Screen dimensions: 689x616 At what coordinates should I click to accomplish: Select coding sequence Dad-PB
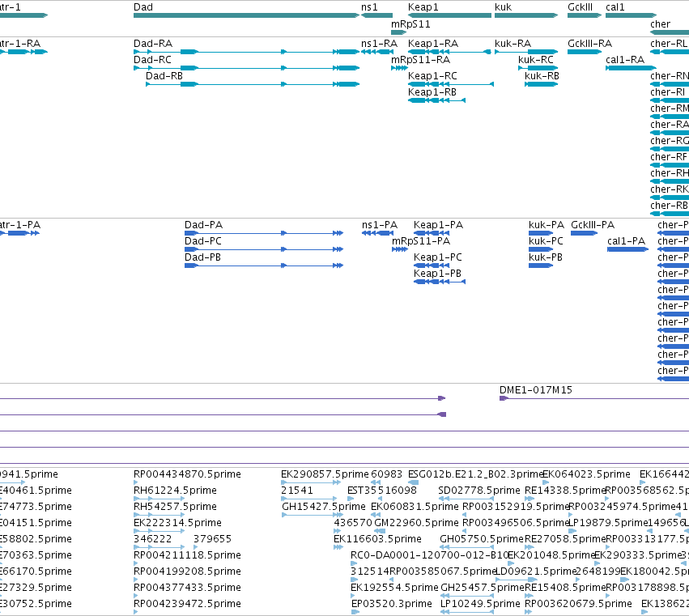click(x=202, y=257)
